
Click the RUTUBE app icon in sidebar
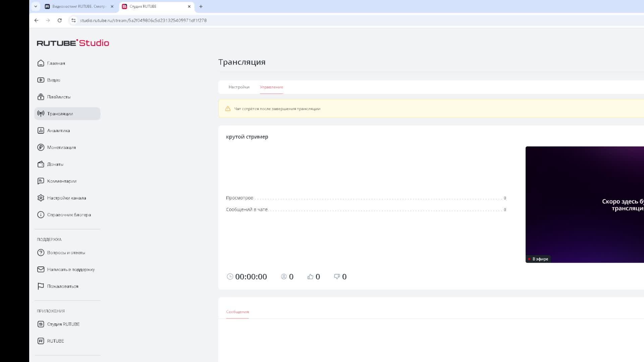41,341
